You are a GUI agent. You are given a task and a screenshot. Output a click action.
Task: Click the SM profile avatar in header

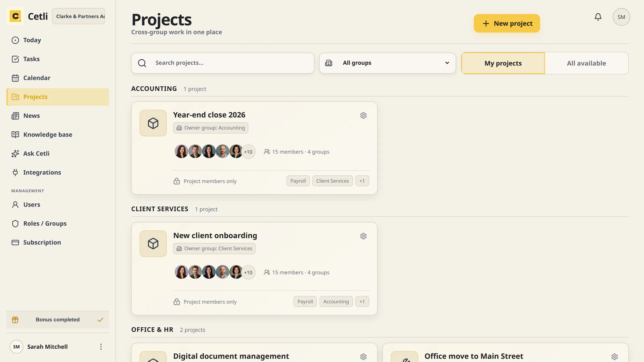click(621, 17)
